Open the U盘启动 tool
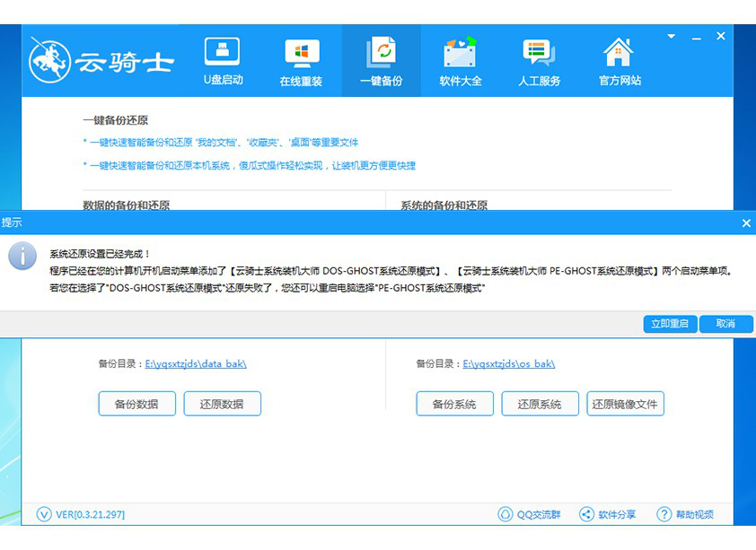This screenshot has width=756, height=550. coord(223,62)
